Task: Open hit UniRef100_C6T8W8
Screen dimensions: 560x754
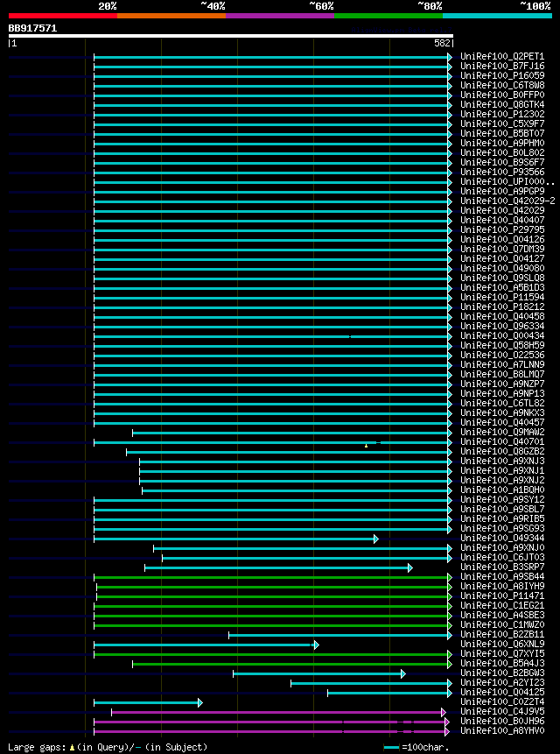Action: click(502, 86)
